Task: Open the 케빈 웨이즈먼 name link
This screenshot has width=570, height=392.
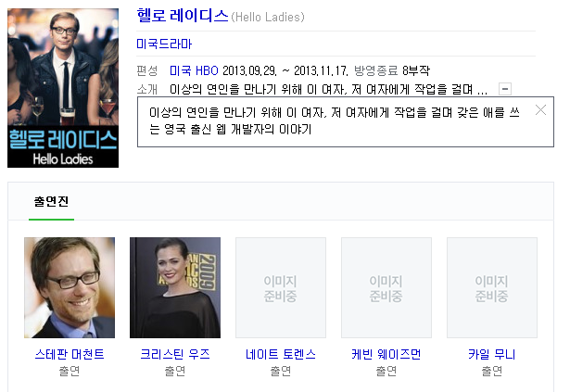Action: 386,354
